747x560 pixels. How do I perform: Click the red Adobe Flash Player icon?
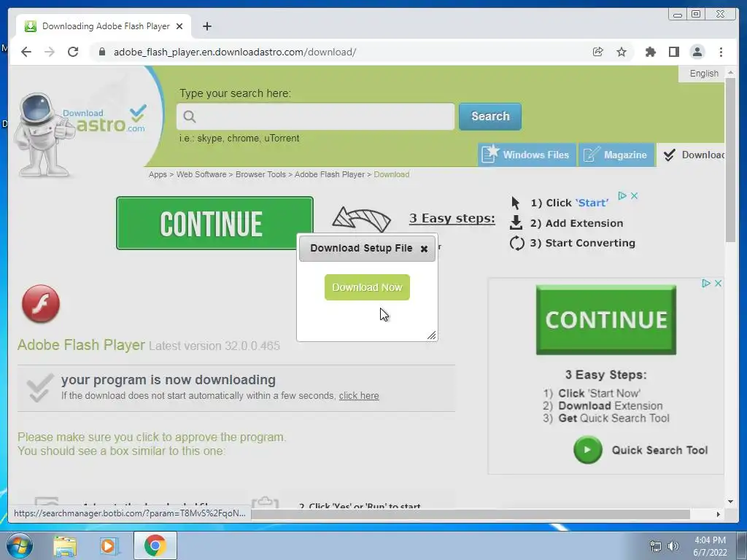click(x=41, y=304)
